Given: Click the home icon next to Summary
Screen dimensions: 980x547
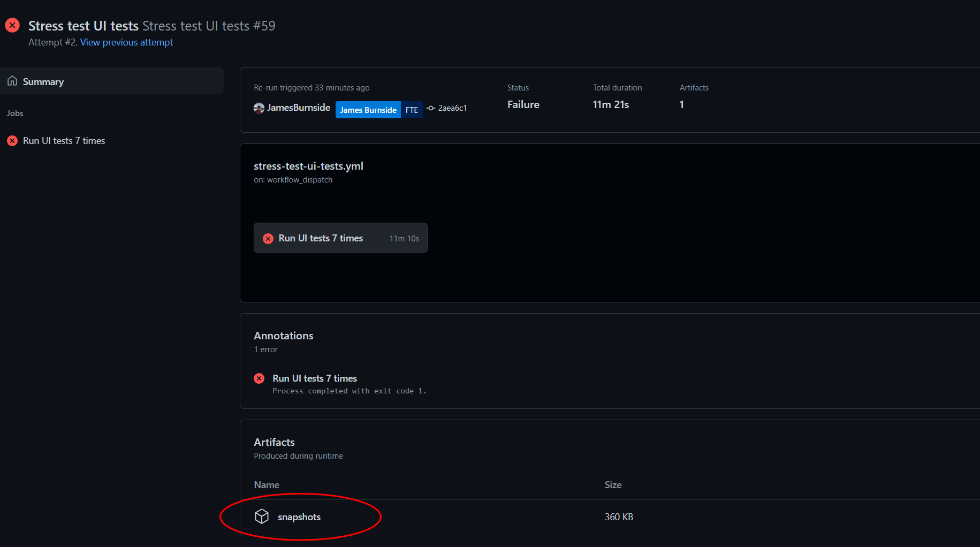Looking at the screenshot, I should point(12,80).
